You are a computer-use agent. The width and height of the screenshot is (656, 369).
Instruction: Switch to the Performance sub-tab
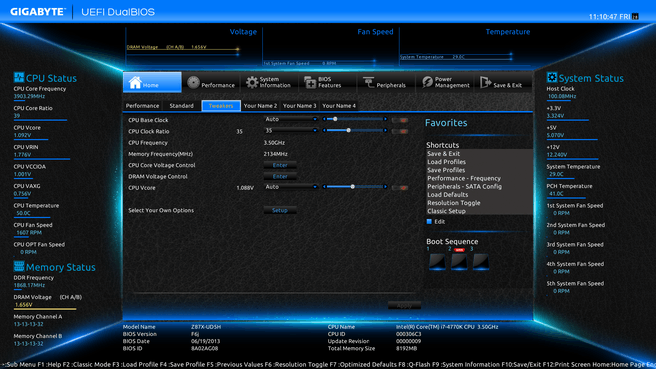(142, 106)
